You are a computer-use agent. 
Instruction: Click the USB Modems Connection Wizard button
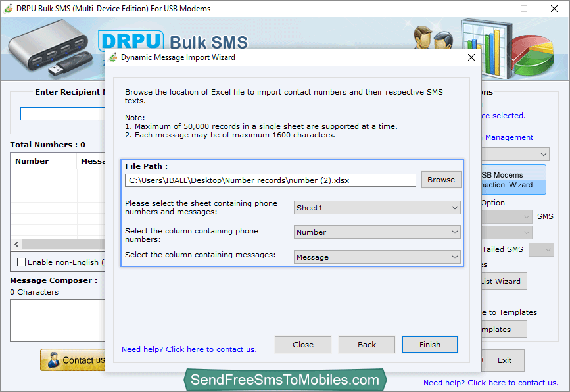click(x=513, y=180)
